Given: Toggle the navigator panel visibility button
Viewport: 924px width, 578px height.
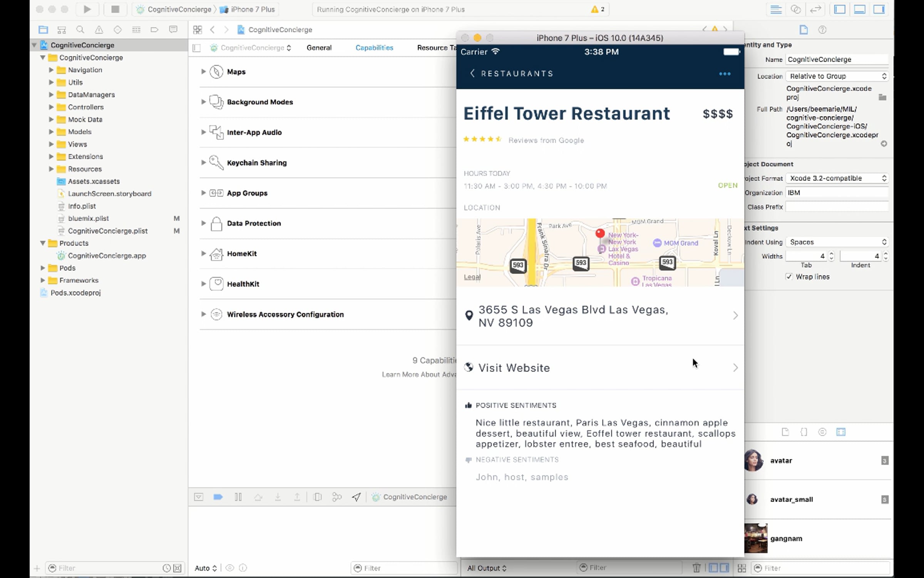Looking at the screenshot, I should pos(840,9).
